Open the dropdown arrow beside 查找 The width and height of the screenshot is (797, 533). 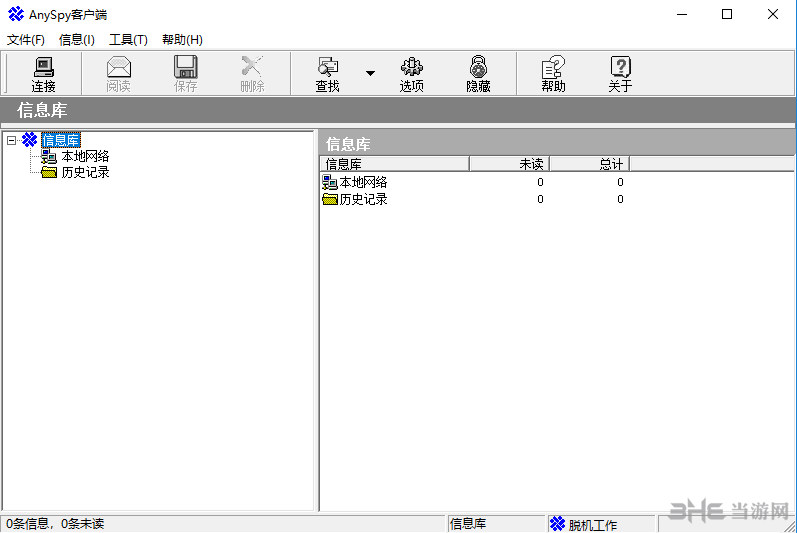pos(370,73)
